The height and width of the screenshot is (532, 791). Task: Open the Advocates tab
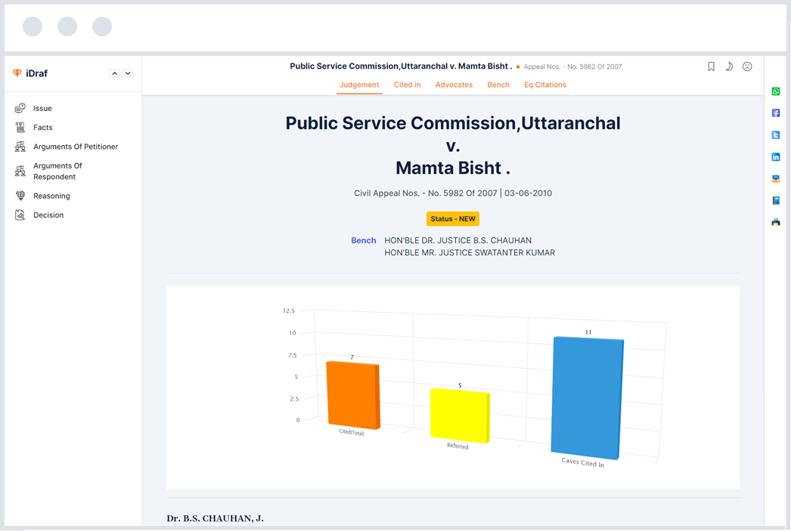[x=454, y=85]
